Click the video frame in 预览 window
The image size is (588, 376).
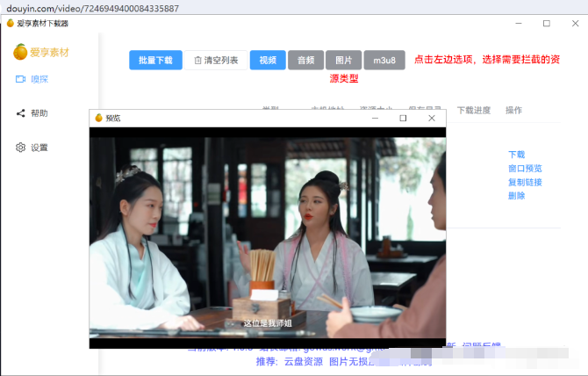[268, 238]
